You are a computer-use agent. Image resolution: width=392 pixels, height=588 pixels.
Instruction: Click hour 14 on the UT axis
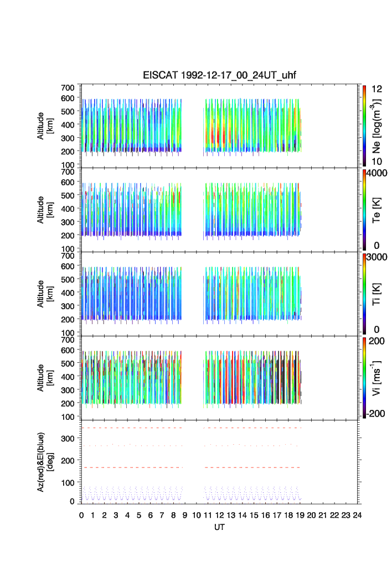tap(243, 515)
